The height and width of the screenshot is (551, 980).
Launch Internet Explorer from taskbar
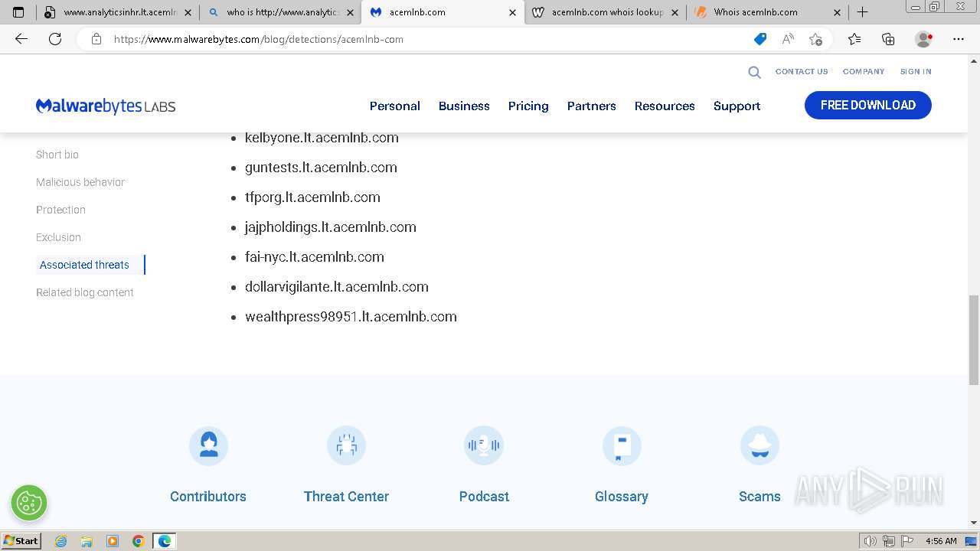click(60, 541)
